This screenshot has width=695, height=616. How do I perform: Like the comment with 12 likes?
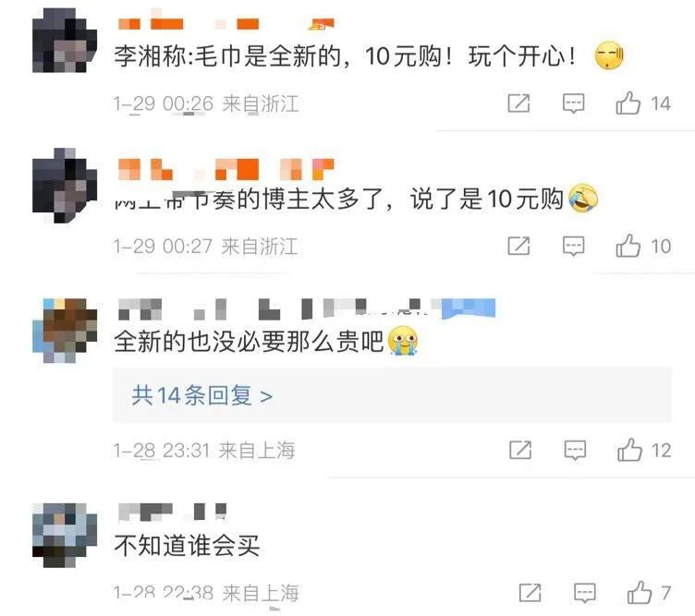click(630, 451)
